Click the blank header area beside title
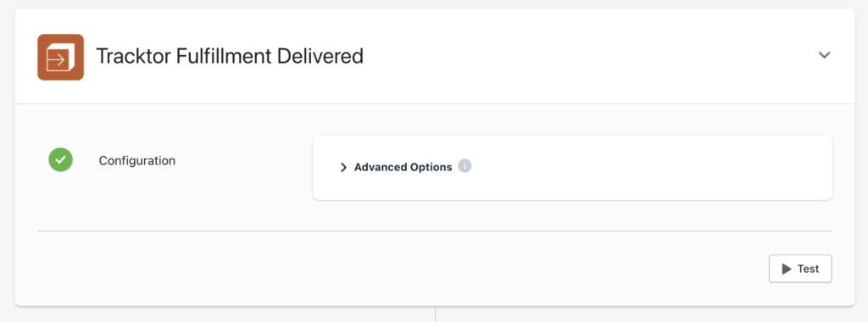 tap(587, 57)
